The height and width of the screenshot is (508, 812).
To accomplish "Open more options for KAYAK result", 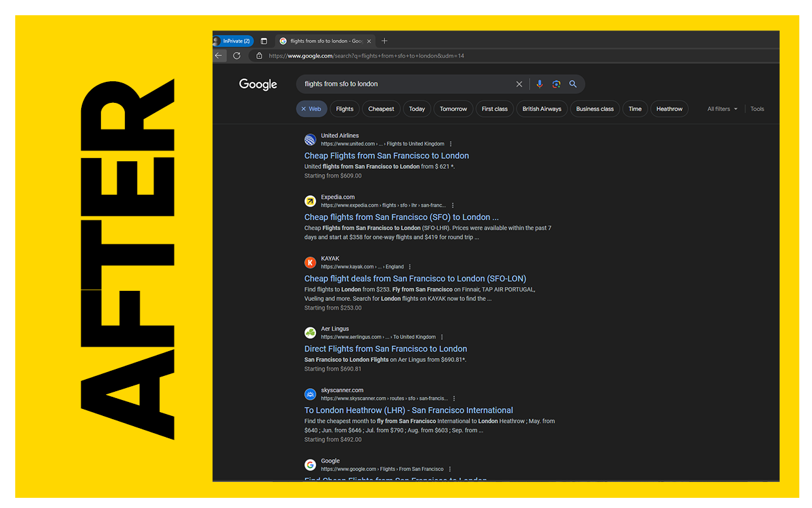I will 410,267.
